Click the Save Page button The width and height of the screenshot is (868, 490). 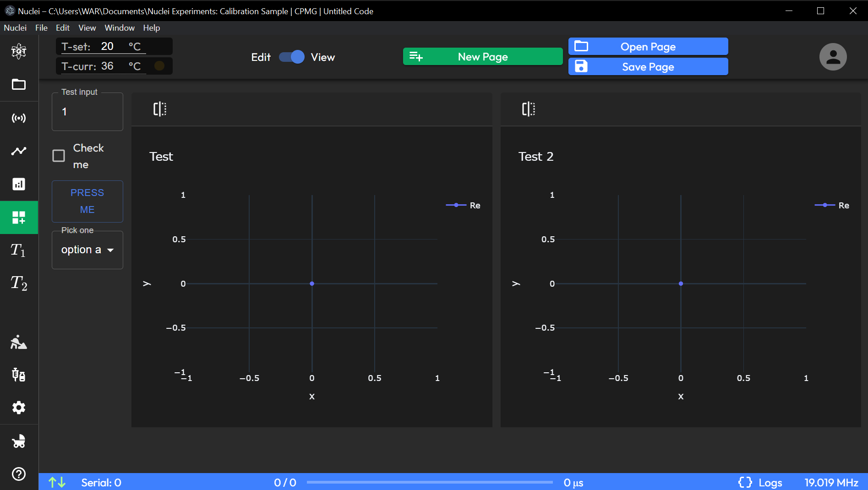(648, 66)
